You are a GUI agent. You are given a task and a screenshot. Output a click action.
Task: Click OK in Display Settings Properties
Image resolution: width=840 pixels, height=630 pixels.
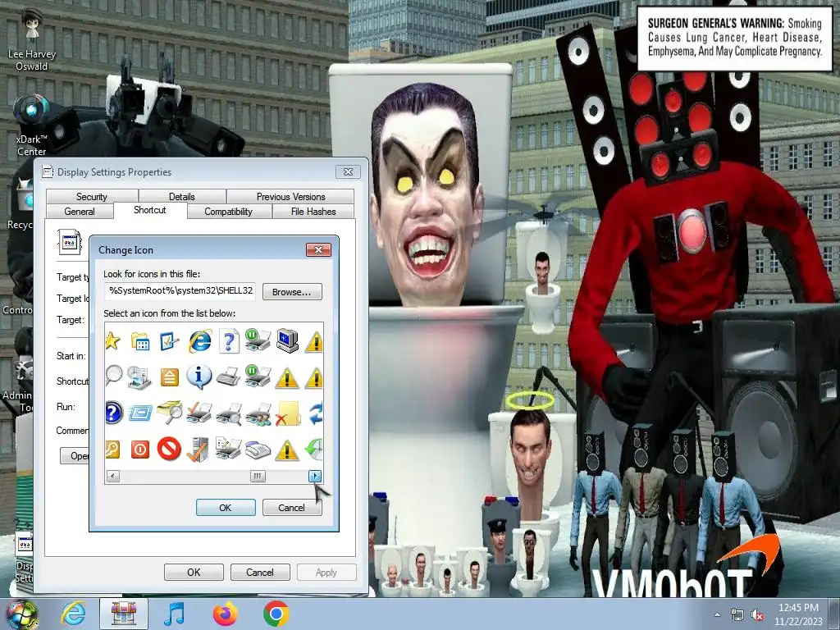[x=194, y=572]
